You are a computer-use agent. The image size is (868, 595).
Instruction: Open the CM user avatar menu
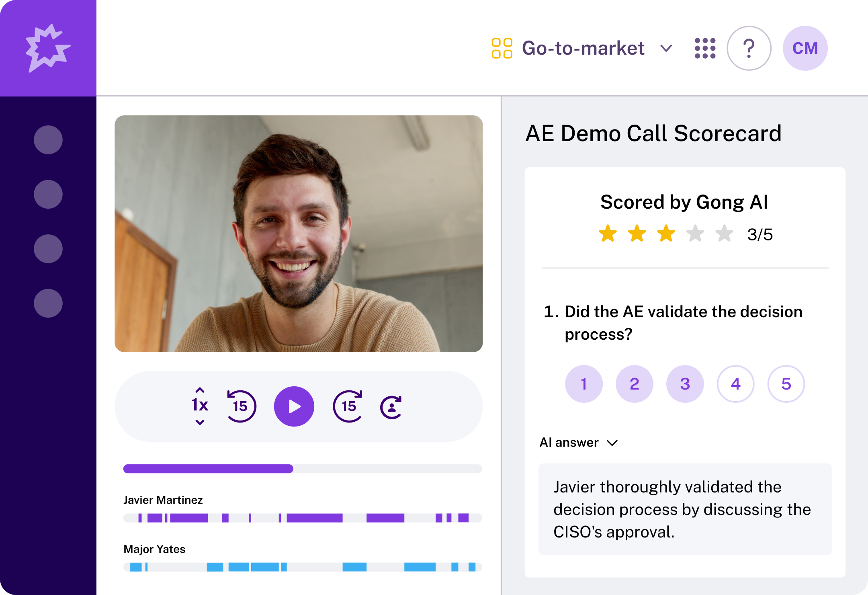pyautogui.click(x=805, y=48)
